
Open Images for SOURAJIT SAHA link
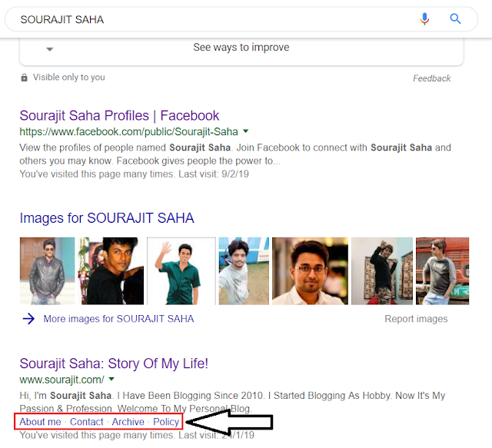[x=107, y=218]
